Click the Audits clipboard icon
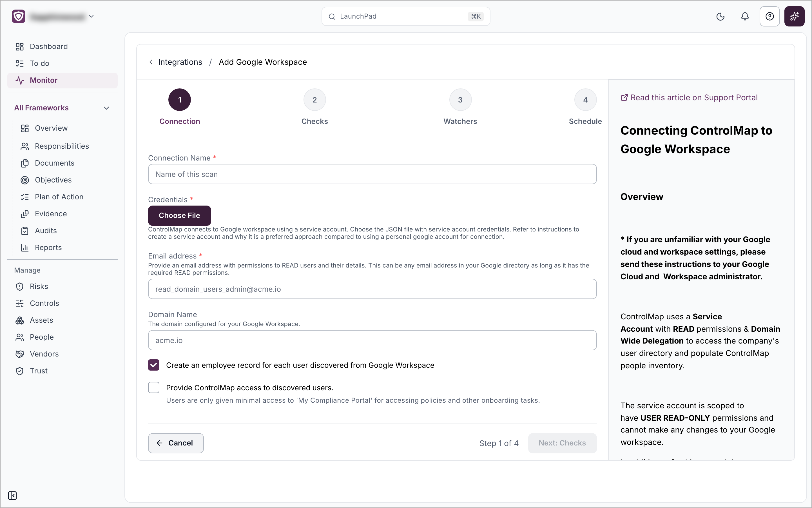The image size is (812, 508). click(25, 231)
